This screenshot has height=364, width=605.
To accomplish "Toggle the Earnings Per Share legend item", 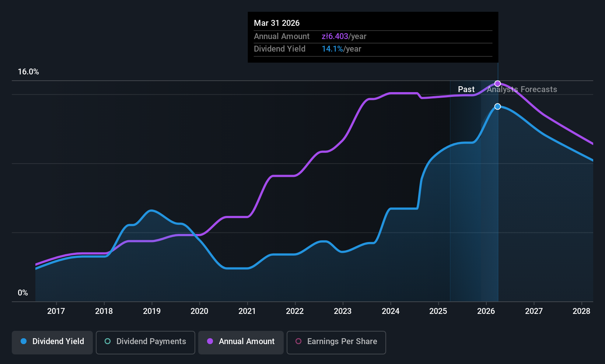I will (x=336, y=342).
